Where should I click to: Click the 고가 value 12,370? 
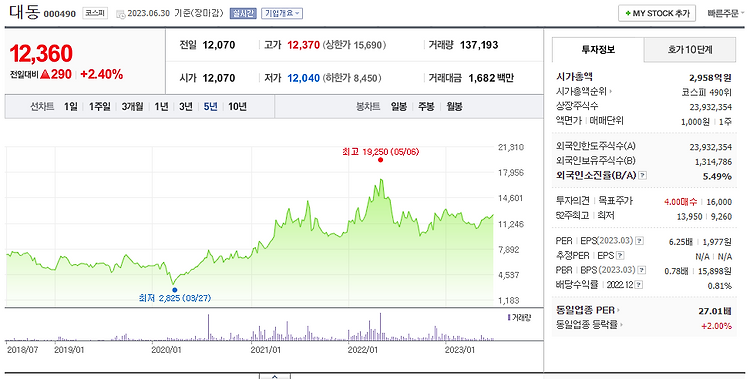coord(303,45)
